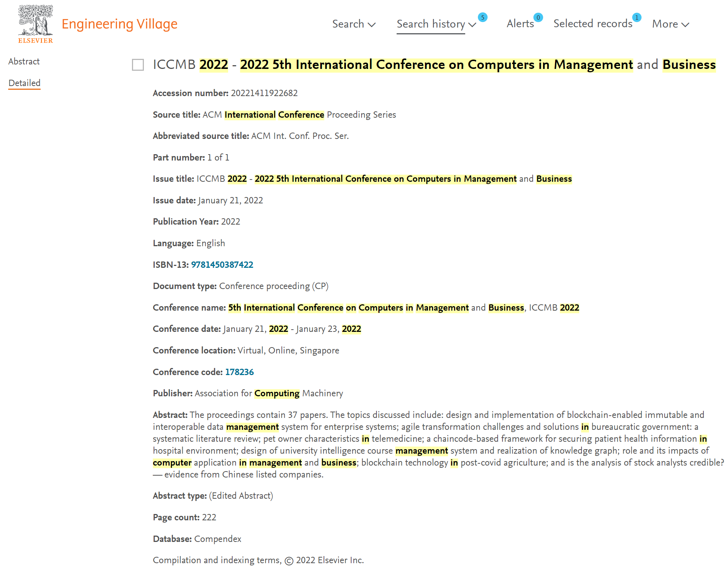The height and width of the screenshot is (568, 728).
Task: Switch to the Abstract view tab
Action: [x=24, y=61]
